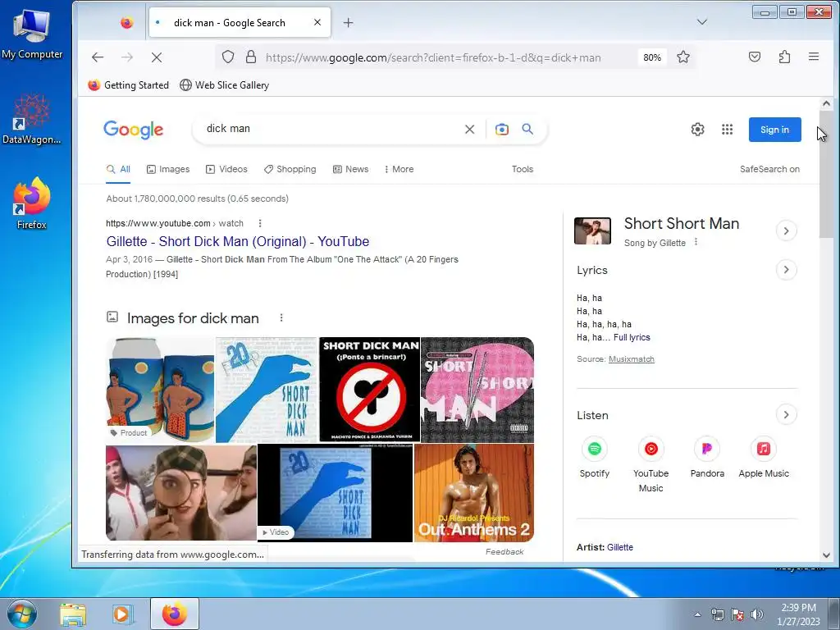Open options dots beside youtube.com result
The width and height of the screenshot is (840, 630).
coord(260,223)
